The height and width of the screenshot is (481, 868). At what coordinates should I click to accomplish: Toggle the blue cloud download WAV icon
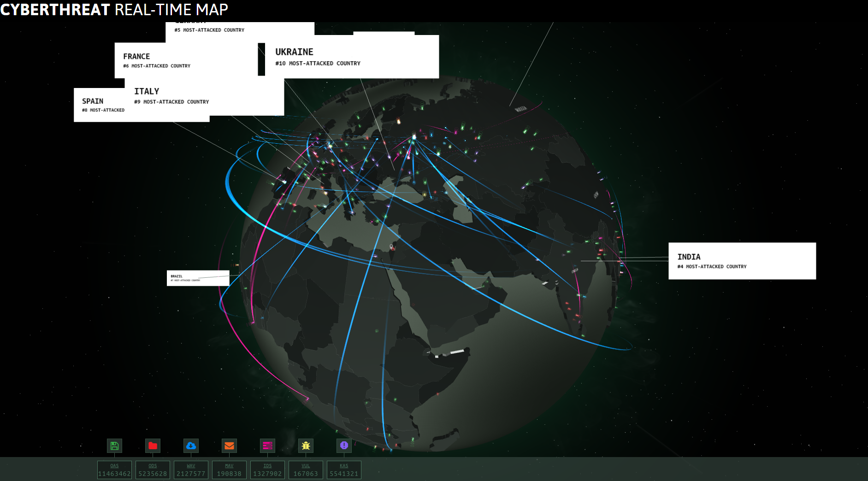pyautogui.click(x=191, y=446)
